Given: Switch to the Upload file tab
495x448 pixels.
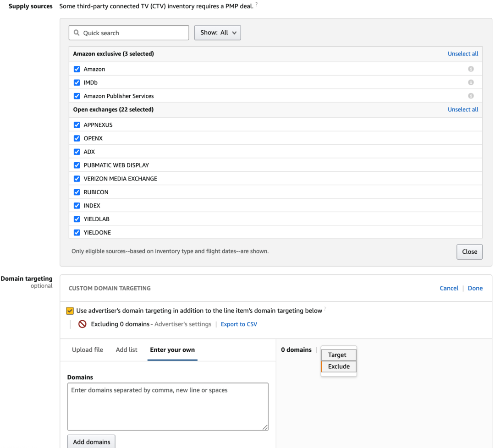Looking at the screenshot, I should 88,350.
